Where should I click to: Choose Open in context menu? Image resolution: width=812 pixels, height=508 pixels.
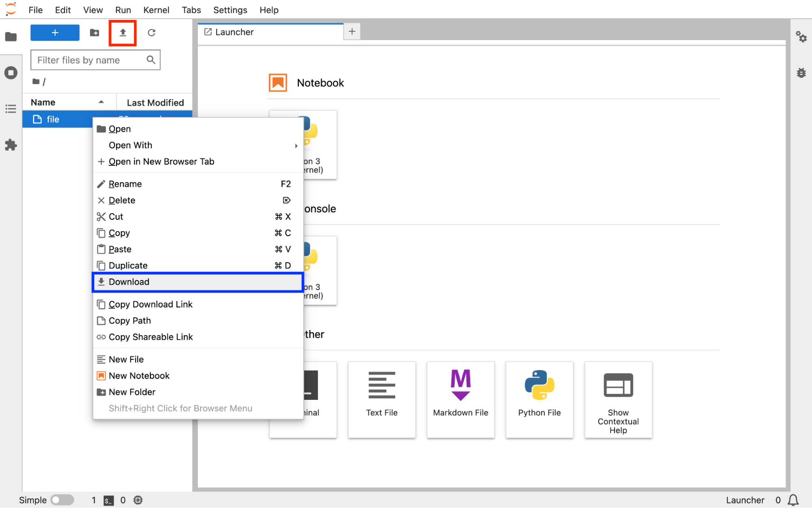pyautogui.click(x=198, y=129)
